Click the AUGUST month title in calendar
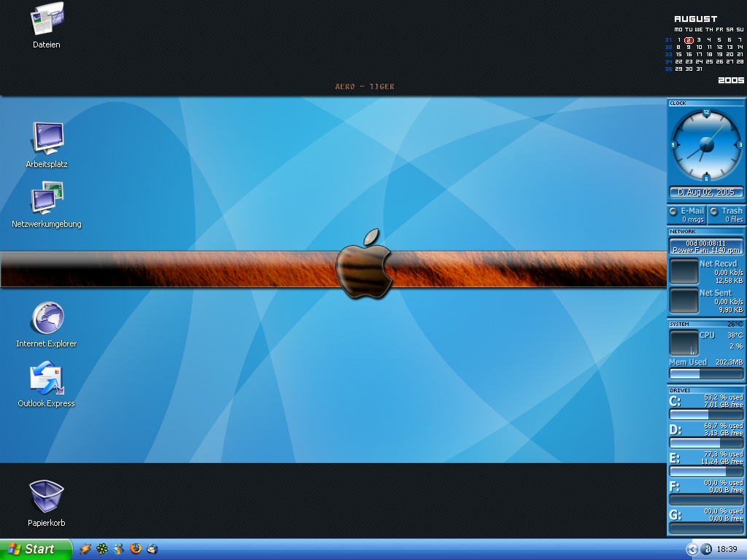This screenshot has width=747, height=560. [x=695, y=19]
